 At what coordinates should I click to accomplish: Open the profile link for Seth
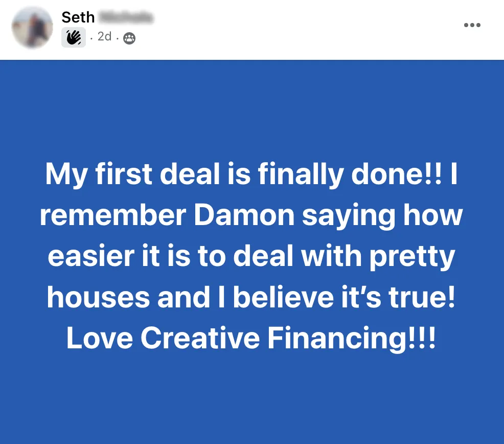coord(78,17)
